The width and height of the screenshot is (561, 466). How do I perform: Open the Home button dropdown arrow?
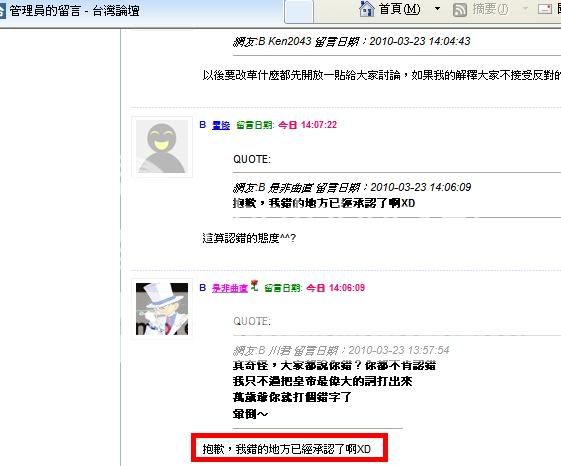(437, 9)
